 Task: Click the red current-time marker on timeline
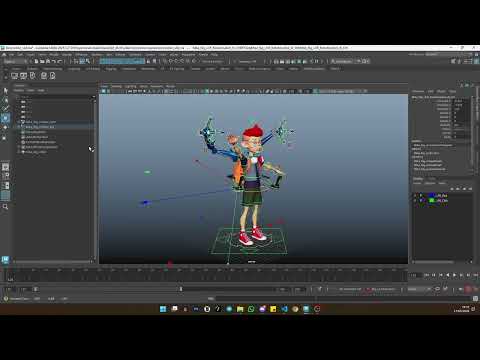pyautogui.click(x=170, y=265)
